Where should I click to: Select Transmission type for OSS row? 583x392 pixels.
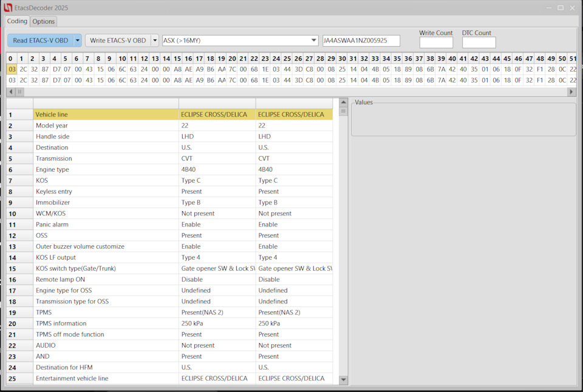point(169,302)
